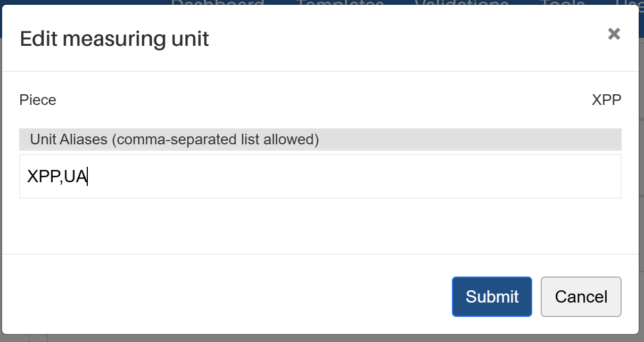Click the XPP unit code beside Piece

click(606, 100)
